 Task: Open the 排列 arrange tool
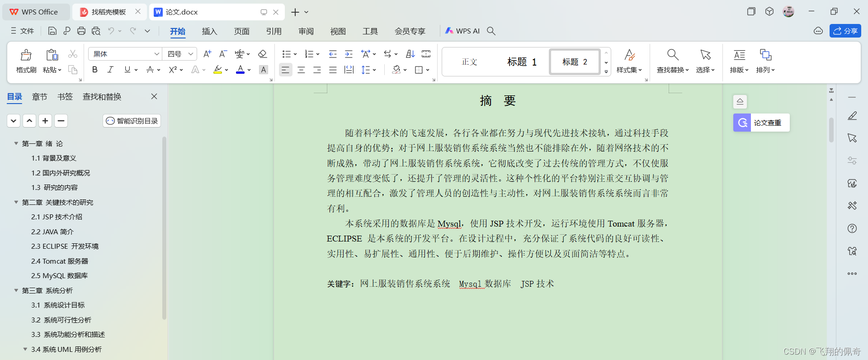pyautogui.click(x=765, y=61)
